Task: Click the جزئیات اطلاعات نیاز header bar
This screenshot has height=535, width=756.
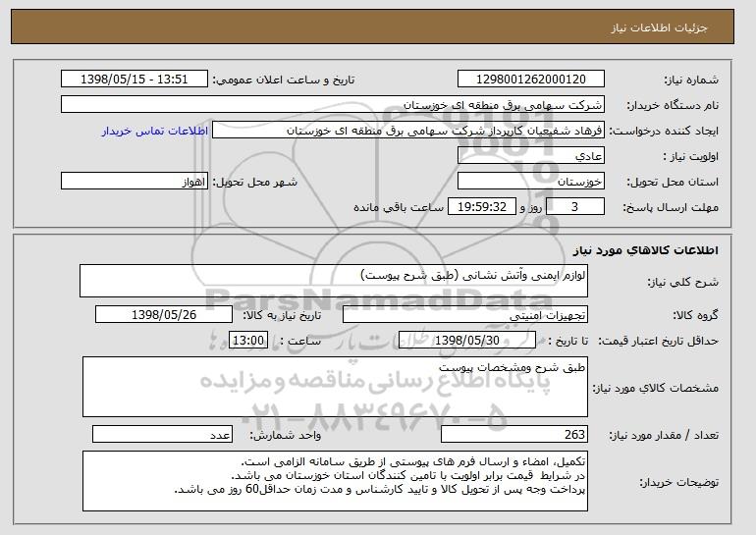Action: [x=372, y=27]
